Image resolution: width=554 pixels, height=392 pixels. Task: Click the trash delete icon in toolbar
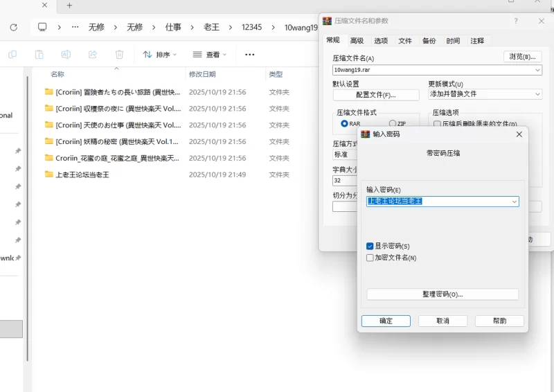119,55
